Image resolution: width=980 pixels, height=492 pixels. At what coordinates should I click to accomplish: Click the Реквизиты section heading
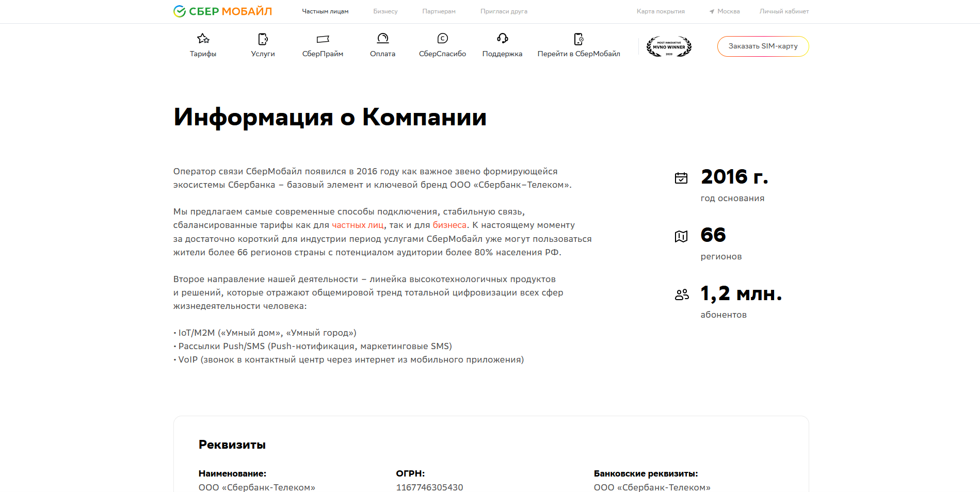[232, 445]
